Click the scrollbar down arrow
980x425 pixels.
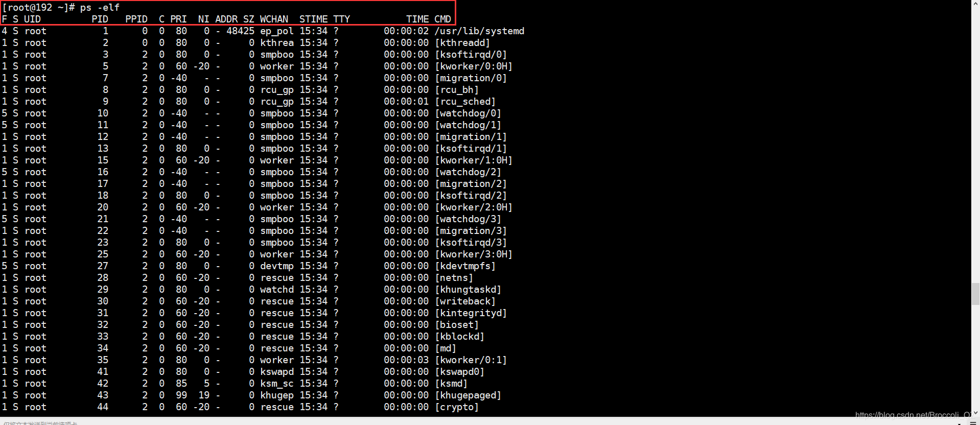pos(975,413)
